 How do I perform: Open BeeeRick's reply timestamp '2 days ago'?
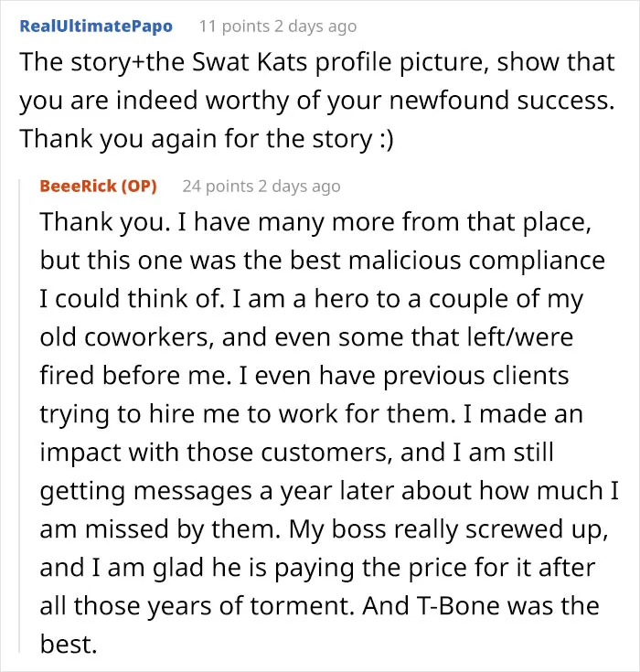point(299,186)
